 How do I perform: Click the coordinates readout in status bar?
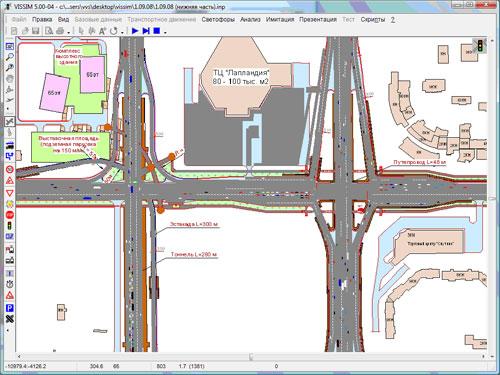coord(26,366)
